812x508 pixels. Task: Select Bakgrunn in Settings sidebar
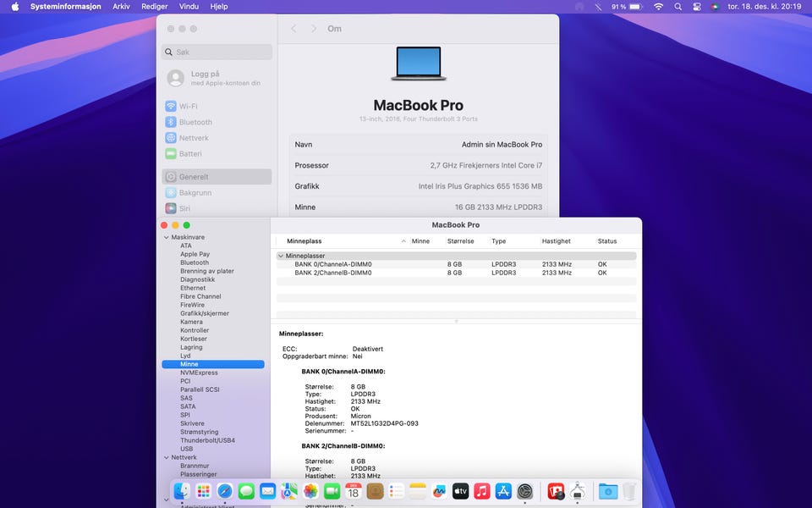[217, 193]
